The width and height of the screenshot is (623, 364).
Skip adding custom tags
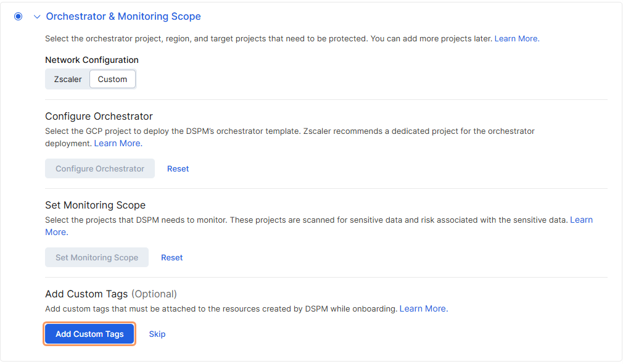(x=157, y=334)
